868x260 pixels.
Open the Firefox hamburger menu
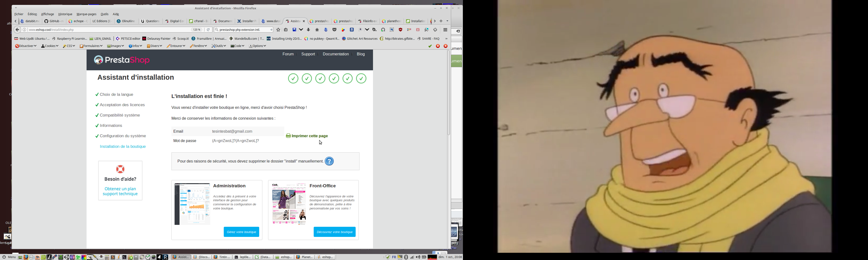(446, 30)
